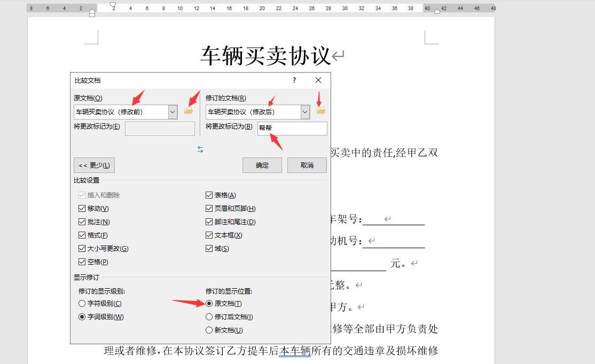Disable the 空格 checkbox
This screenshot has width=595, height=364.
[x=82, y=262]
